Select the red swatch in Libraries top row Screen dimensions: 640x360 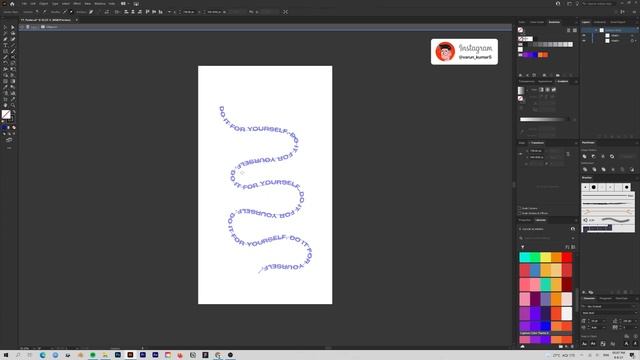[x=567, y=257]
